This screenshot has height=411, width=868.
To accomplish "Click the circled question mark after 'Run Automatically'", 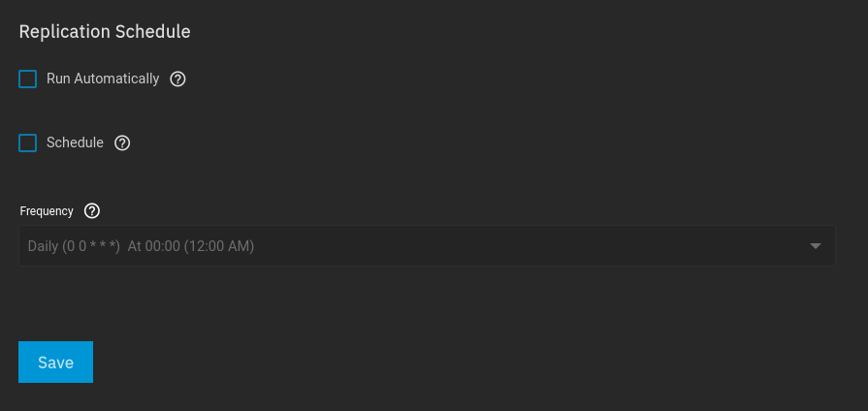I will coord(177,79).
